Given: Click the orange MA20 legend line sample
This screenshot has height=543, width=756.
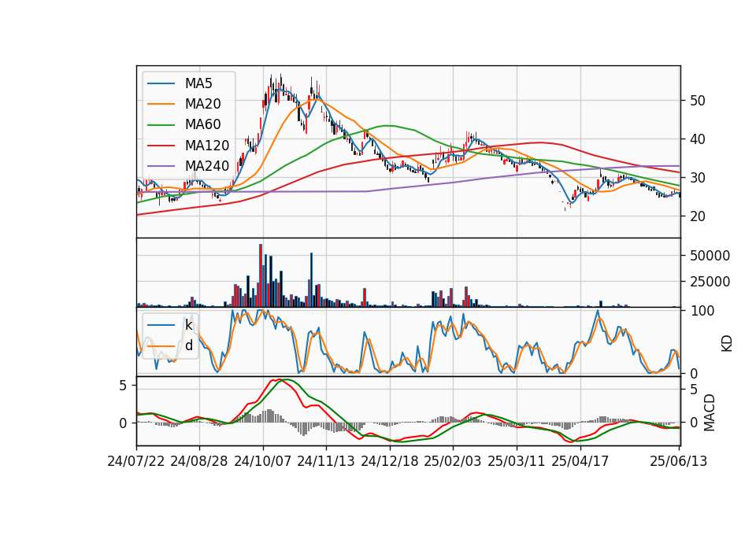Looking at the screenshot, I should [x=161, y=104].
